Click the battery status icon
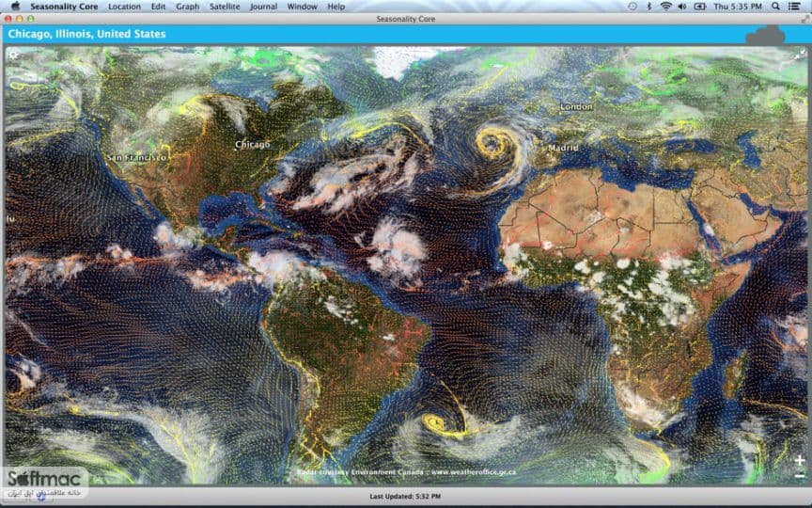This screenshot has height=508, width=812. (x=700, y=7)
